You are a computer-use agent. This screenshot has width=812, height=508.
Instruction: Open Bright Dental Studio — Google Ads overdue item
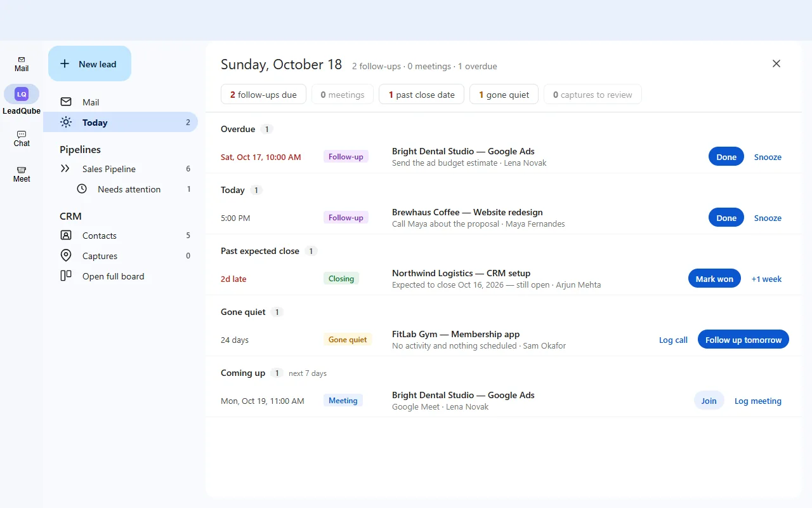463,151
